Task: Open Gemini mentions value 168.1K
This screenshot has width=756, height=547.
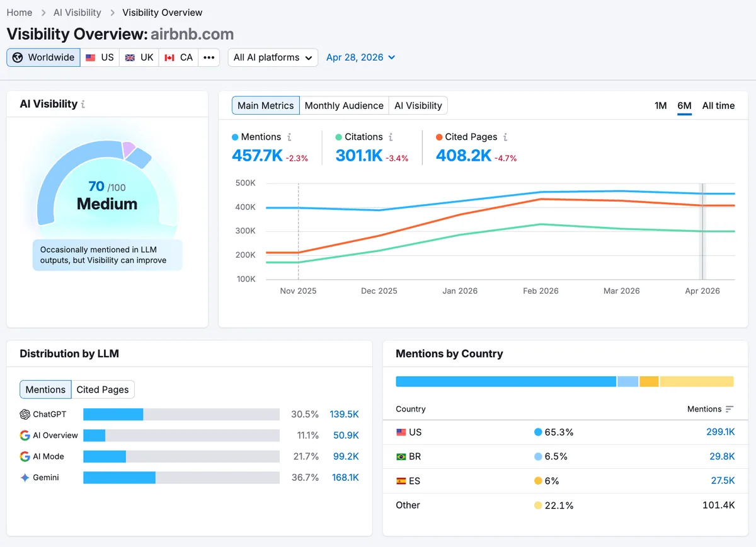Action: pos(345,478)
